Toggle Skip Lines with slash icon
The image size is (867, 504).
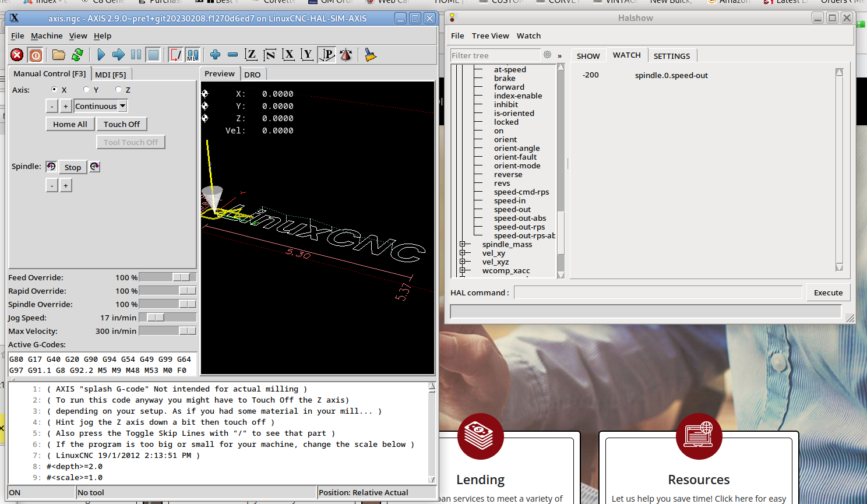pyautogui.click(x=175, y=55)
